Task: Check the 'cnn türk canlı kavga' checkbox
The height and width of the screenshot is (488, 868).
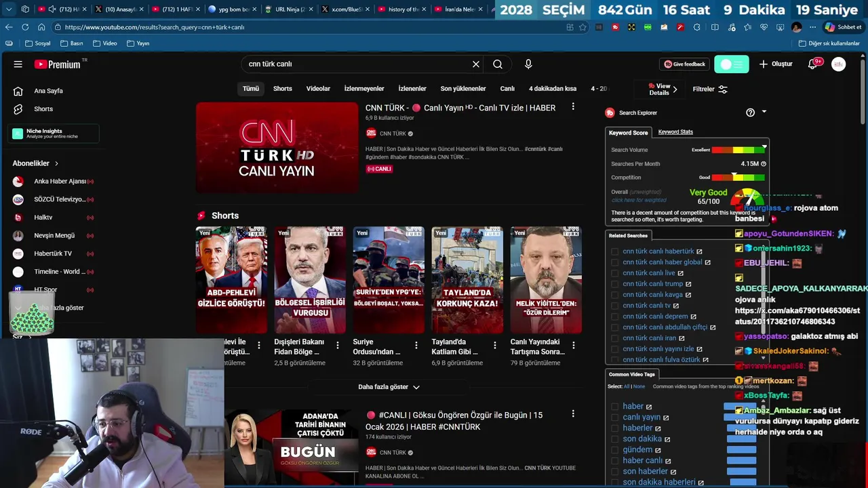Action: point(615,295)
